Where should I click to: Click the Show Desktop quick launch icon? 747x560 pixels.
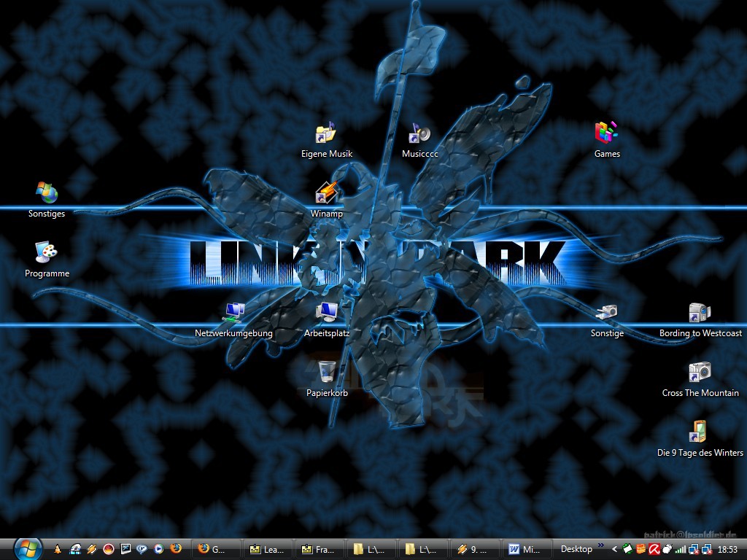(x=125, y=549)
